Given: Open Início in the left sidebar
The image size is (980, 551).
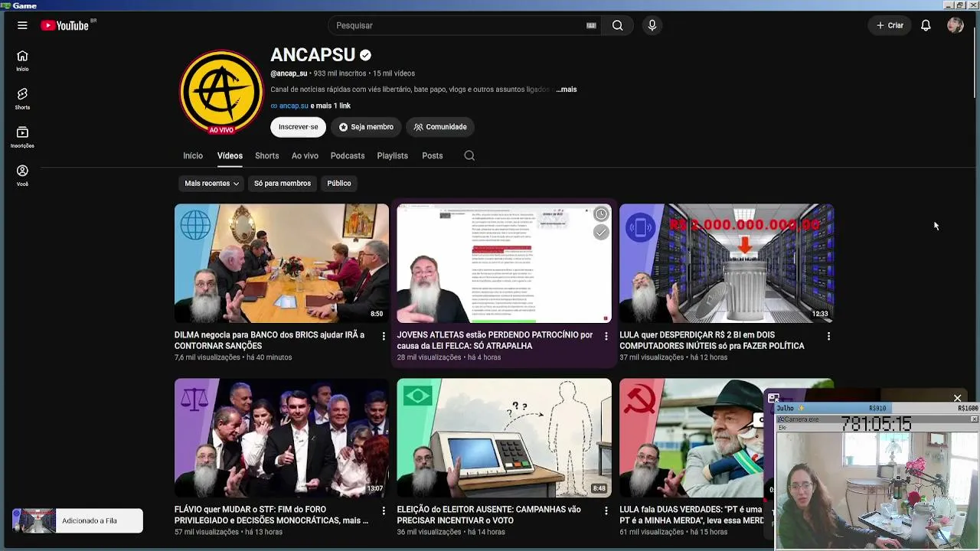Looking at the screenshot, I should [22, 60].
